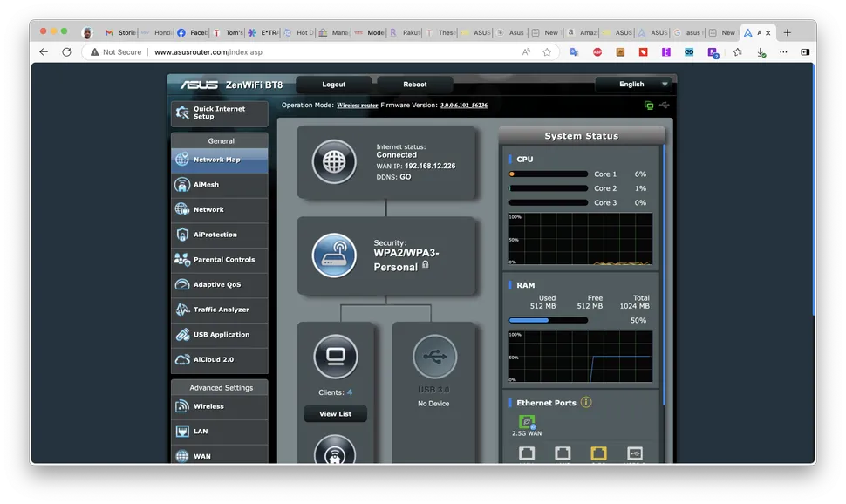The width and height of the screenshot is (846, 504).
Task: Open Parental Controls settings
Action: (x=220, y=260)
